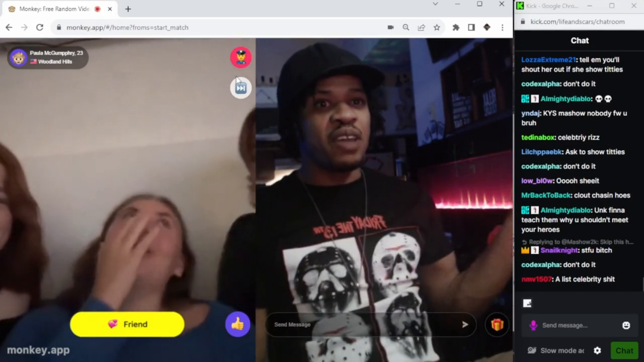Share this page from the address bar

click(x=421, y=28)
